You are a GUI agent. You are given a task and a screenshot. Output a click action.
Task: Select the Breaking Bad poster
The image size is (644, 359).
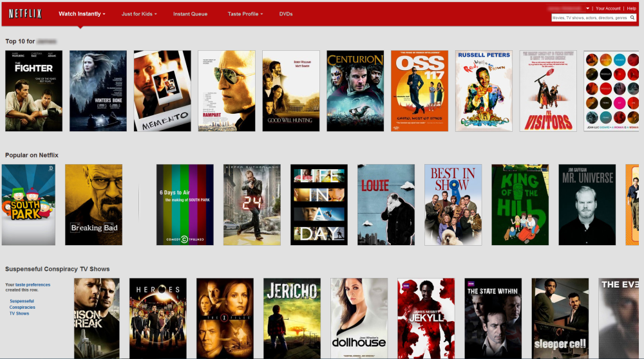pyautogui.click(x=93, y=205)
